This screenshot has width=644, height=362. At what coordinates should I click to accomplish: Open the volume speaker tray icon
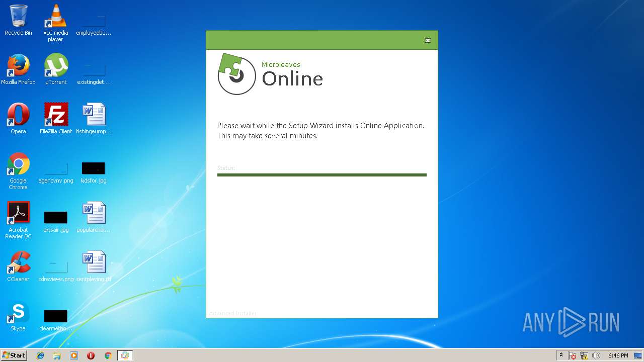[x=596, y=355]
